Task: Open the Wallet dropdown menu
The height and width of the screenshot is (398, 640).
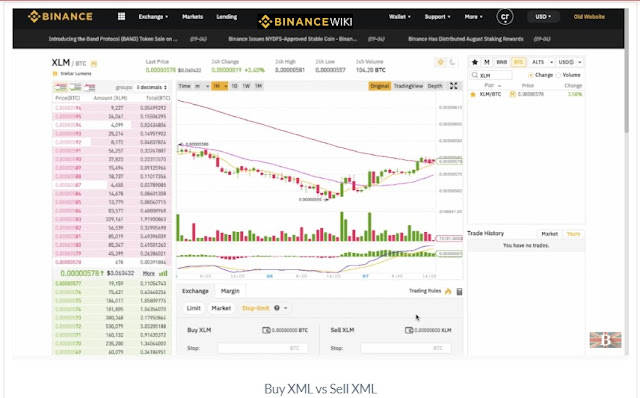Action: 400,17
